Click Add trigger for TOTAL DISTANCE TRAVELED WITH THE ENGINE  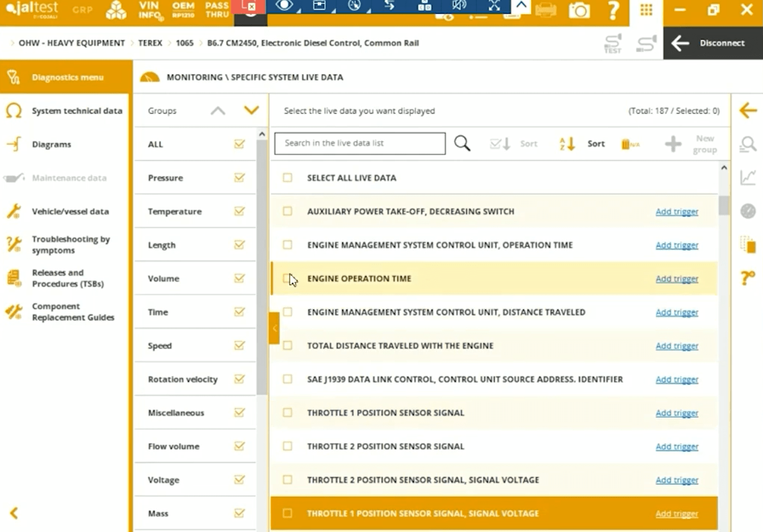(x=677, y=346)
